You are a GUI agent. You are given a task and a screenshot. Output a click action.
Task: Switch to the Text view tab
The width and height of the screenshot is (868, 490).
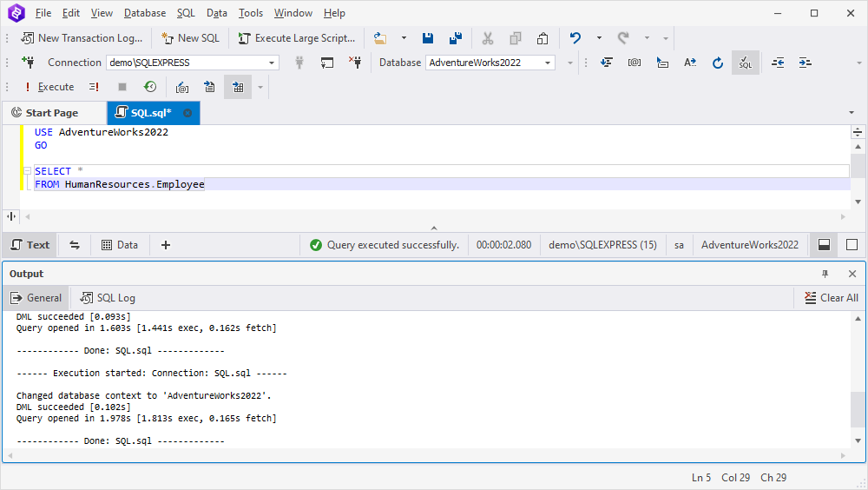[x=30, y=245]
